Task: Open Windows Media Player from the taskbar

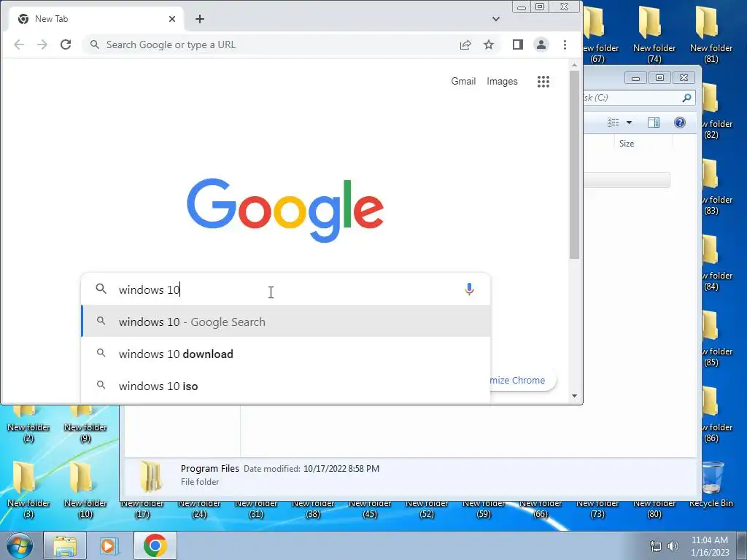Action: coord(109,545)
